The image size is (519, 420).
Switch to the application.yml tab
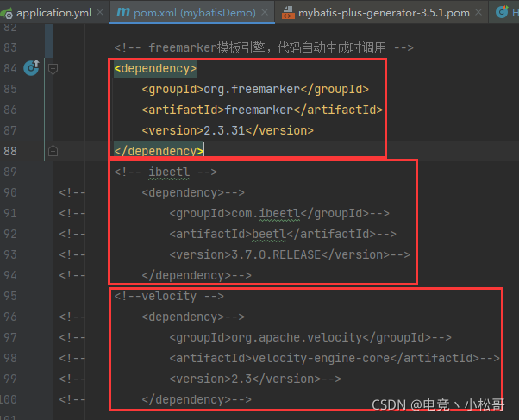pyautogui.click(x=53, y=13)
